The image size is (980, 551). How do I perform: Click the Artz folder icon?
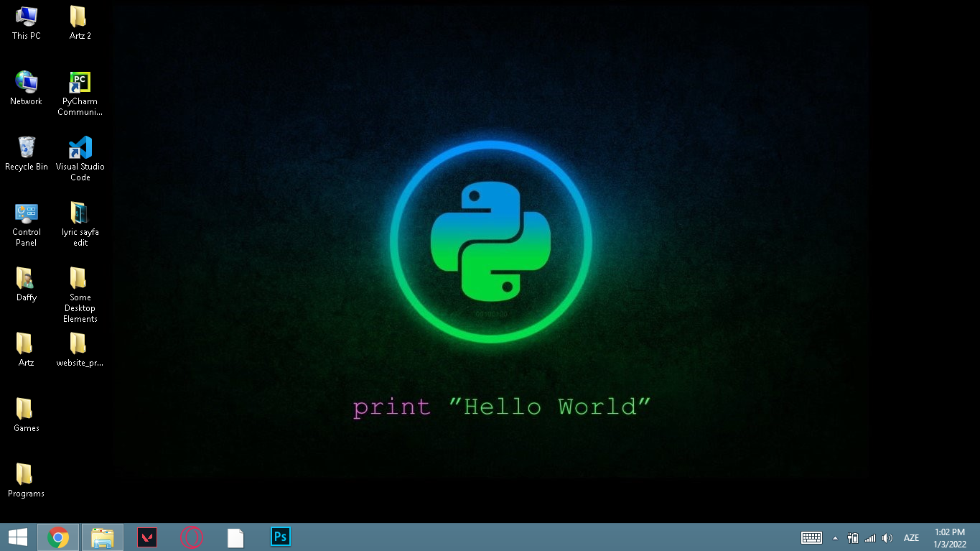(x=27, y=350)
